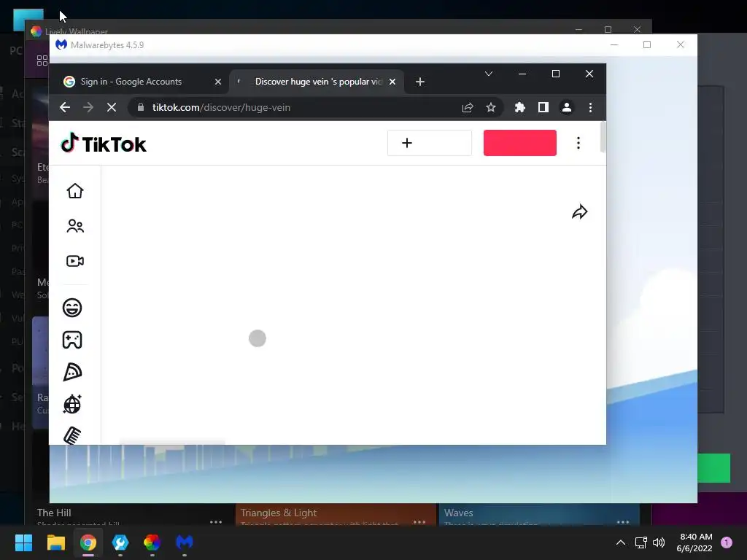Open TikTok three-dot more menu

coord(578,143)
